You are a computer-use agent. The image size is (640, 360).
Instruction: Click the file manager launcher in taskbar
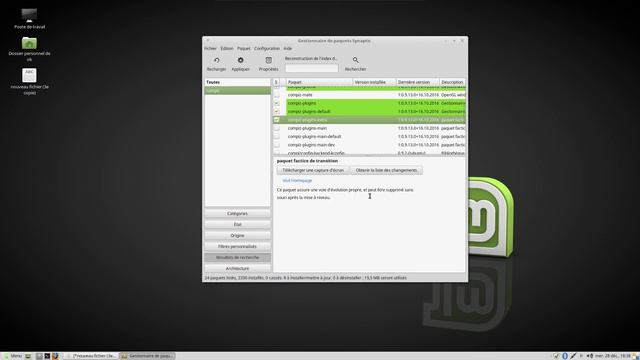click(x=39, y=356)
